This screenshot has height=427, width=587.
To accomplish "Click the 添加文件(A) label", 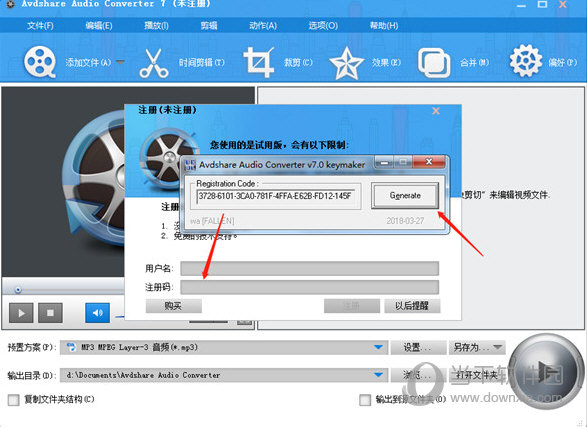I will 88,62.
